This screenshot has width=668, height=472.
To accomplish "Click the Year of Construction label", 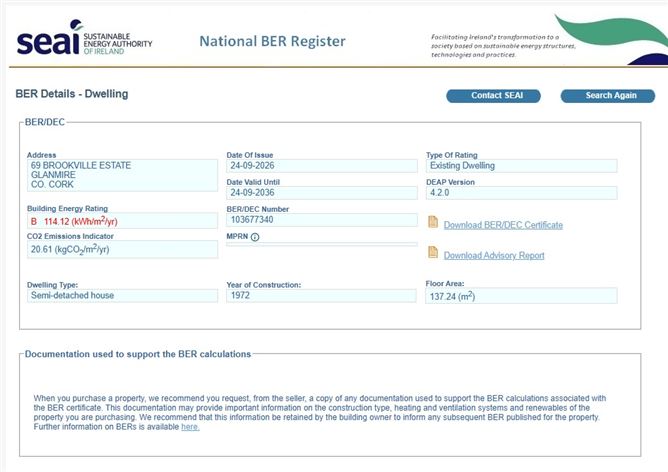I will [x=264, y=285].
